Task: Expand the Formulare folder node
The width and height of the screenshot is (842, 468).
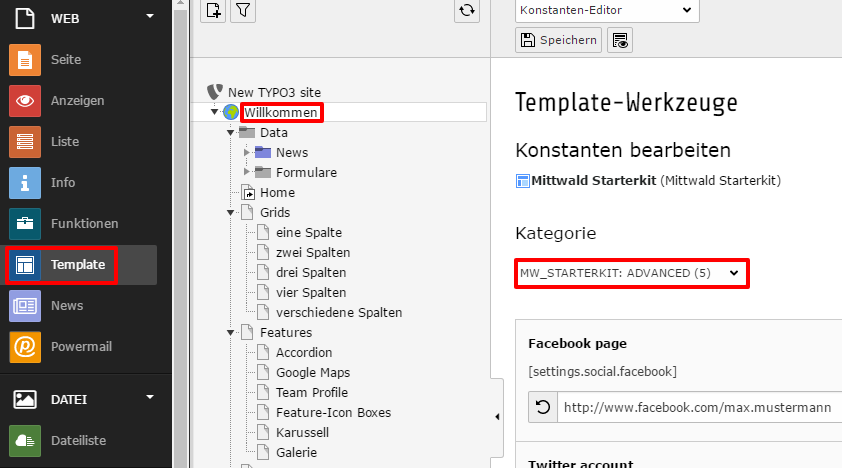Action: [246, 172]
